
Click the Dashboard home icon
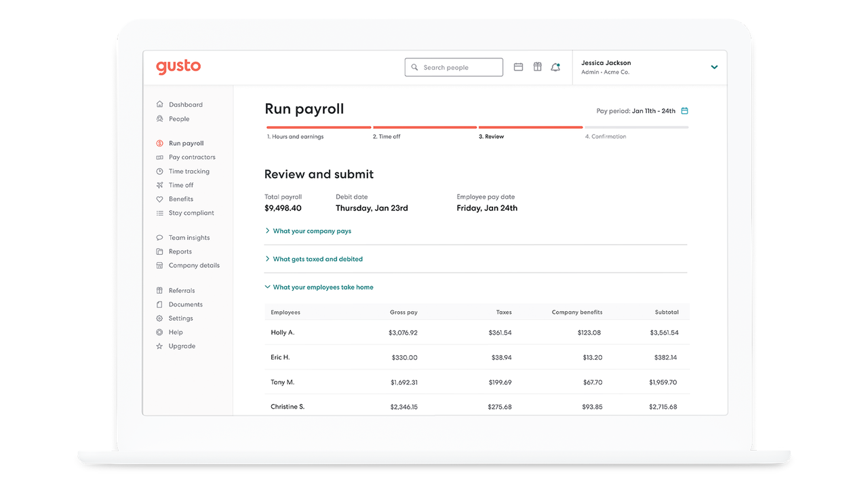click(160, 104)
